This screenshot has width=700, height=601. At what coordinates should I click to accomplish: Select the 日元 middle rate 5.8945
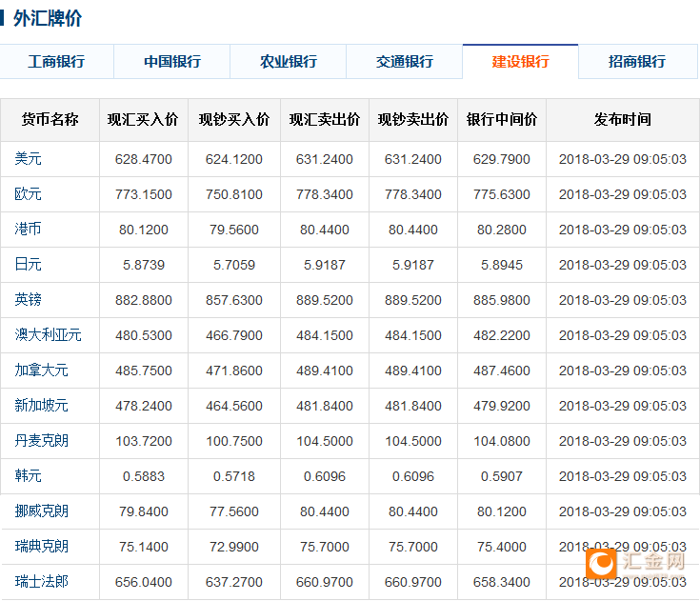pyautogui.click(x=502, y=265)
